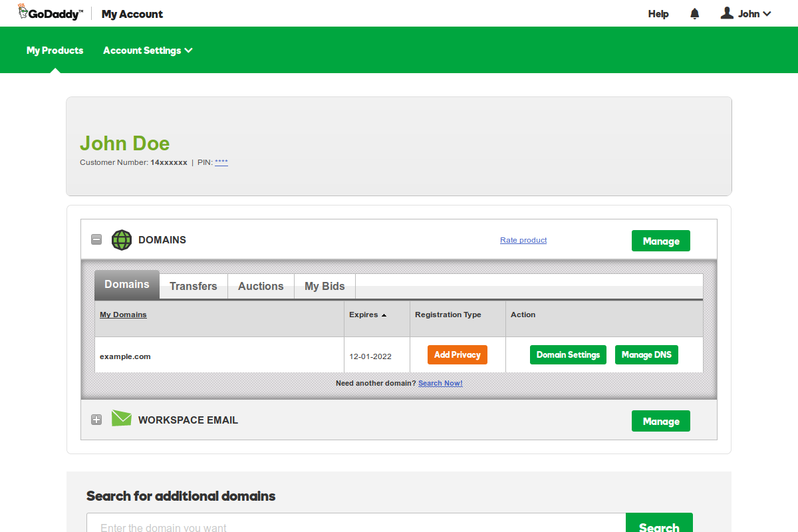Click Manage for Domains

[x=661, y=241]
